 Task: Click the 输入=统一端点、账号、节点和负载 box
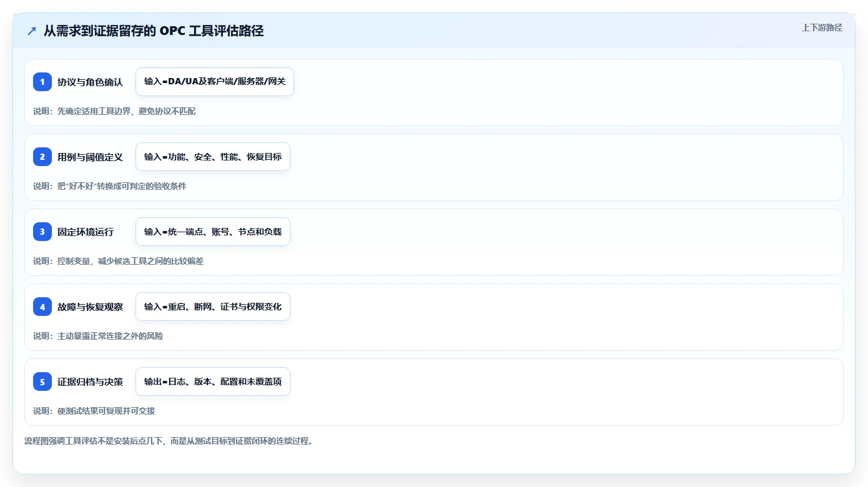tap(213, 232)
